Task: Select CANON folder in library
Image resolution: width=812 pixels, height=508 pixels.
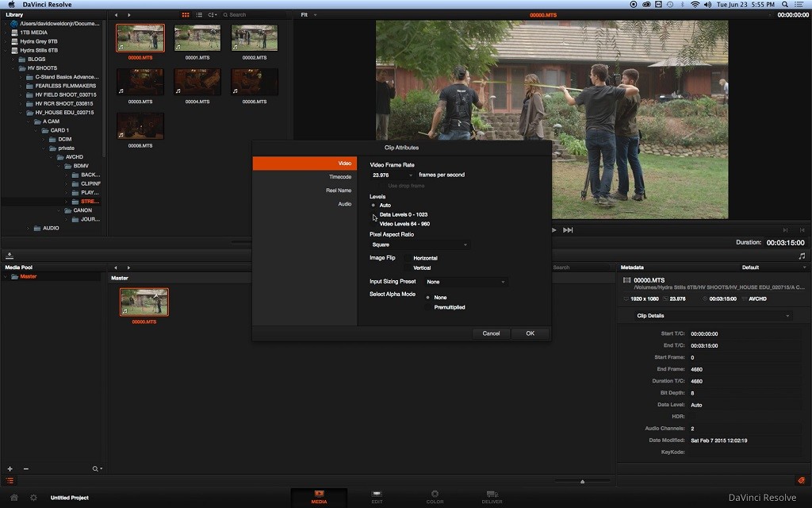Action: pyautogui.click(x=82, y=210)
